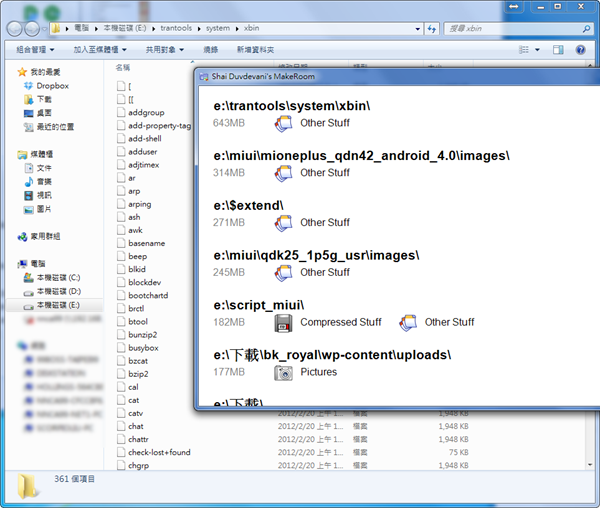Click the scroll down arrow of file list

(x=590, y=465)
